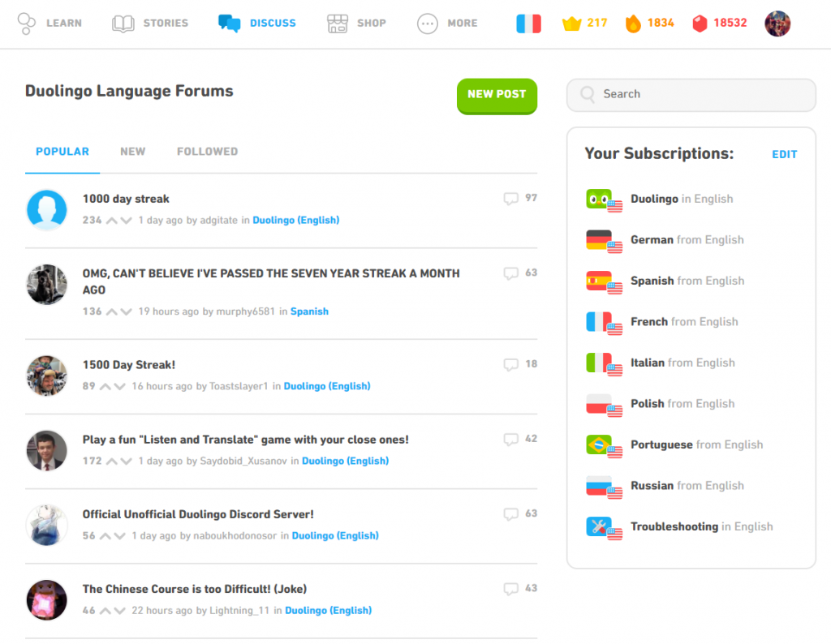Open Polish from English subscription
The height and width of the screenshot is (644, 831).
coord(682,404)
